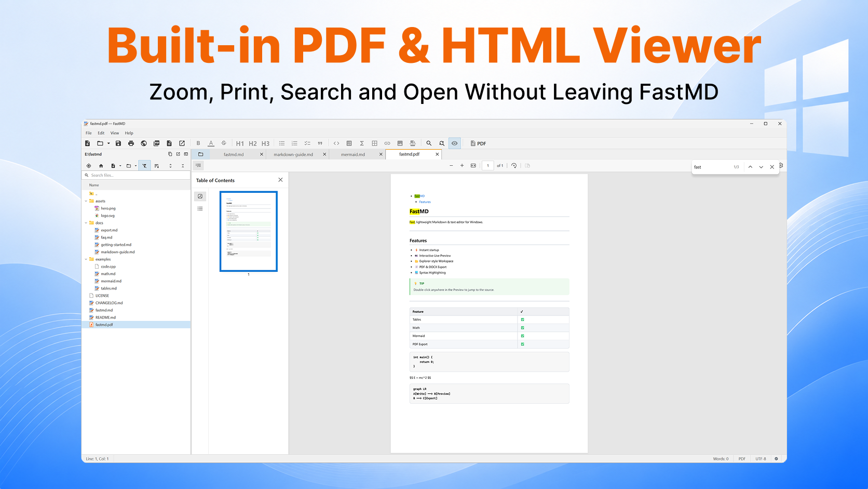Collapse the examples folder

pyautogui.click(x=86, y=259)
